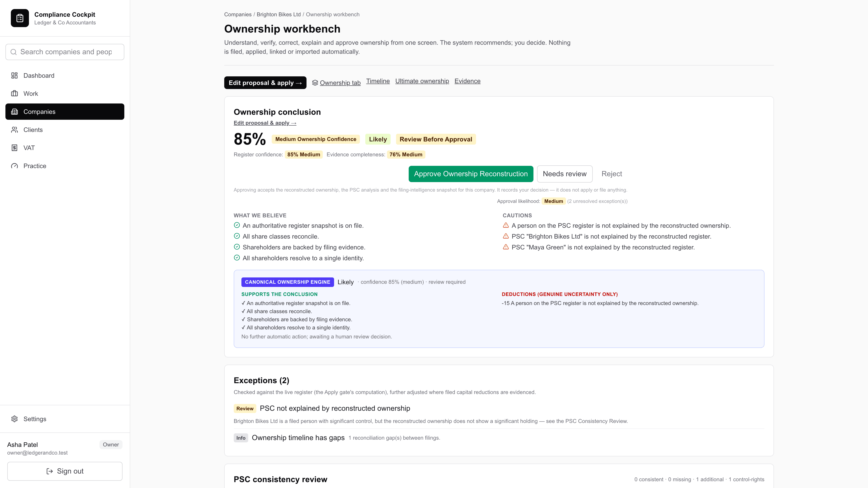The width and height of the screenshot is (868, 488).
Task: Click the black Edit proposal & apply button
Action: pos(265,83)
